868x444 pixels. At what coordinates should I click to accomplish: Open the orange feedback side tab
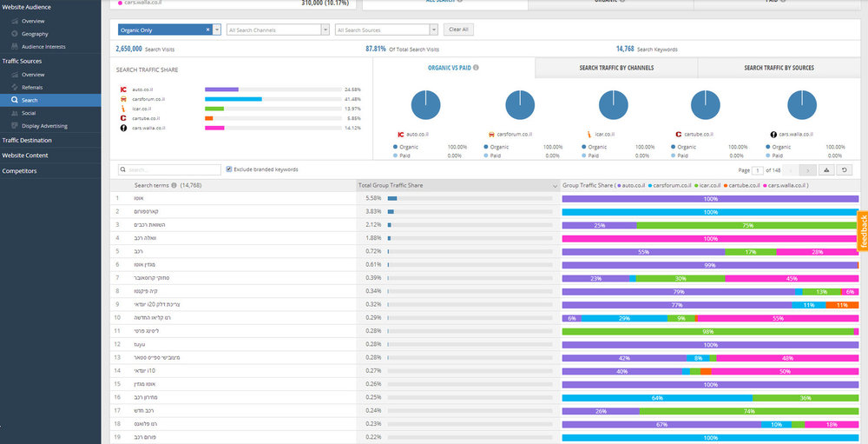click(863, 231)
